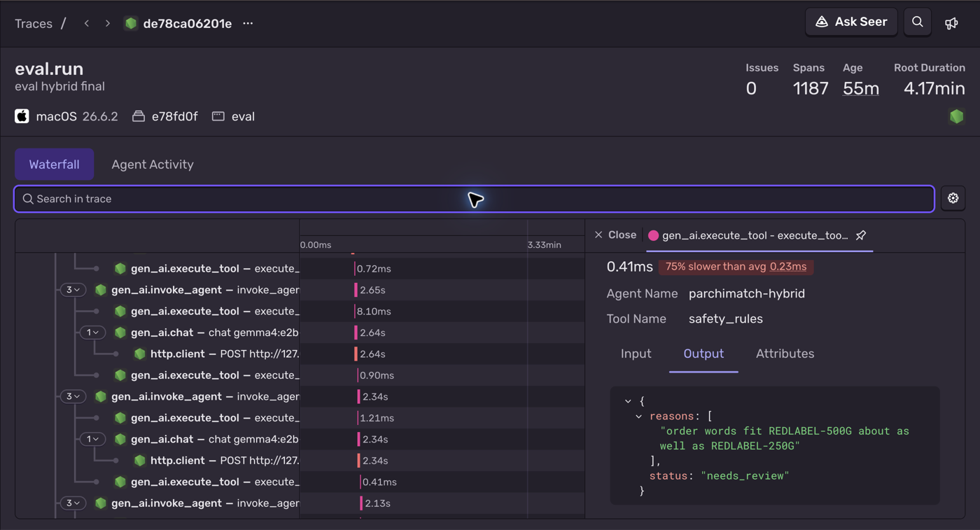Select the Output tab in span details
980x530 pixels.
click(703, 354)
